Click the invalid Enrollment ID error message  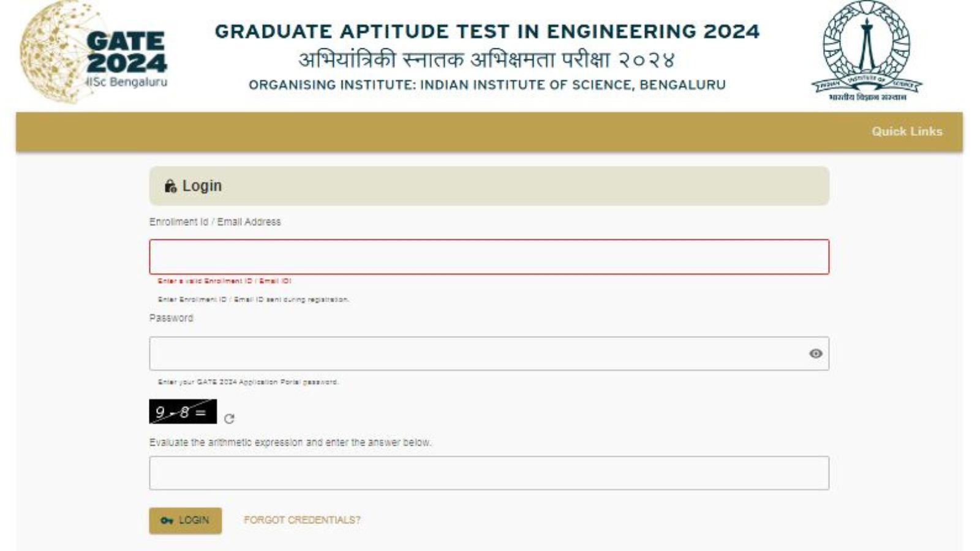[225, 280]
